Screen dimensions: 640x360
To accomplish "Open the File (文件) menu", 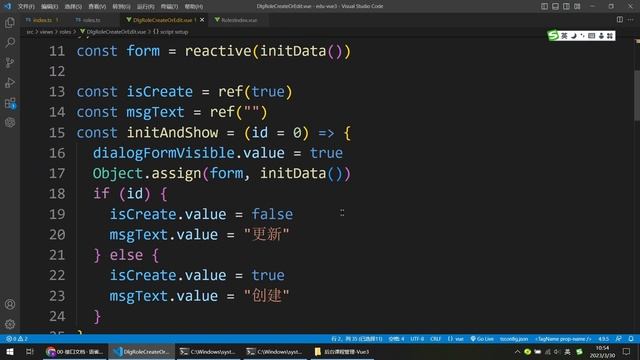I will tap(26, 7).
